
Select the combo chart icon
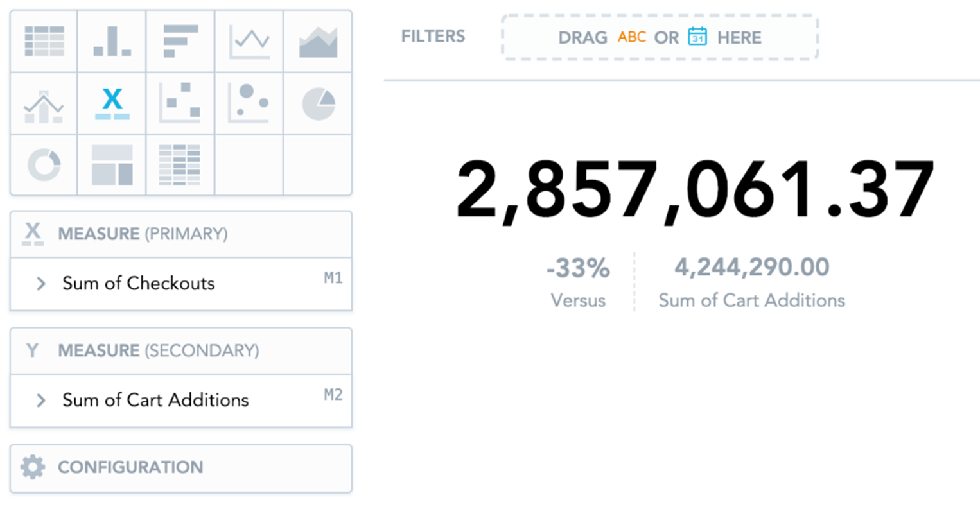[44, 104]
